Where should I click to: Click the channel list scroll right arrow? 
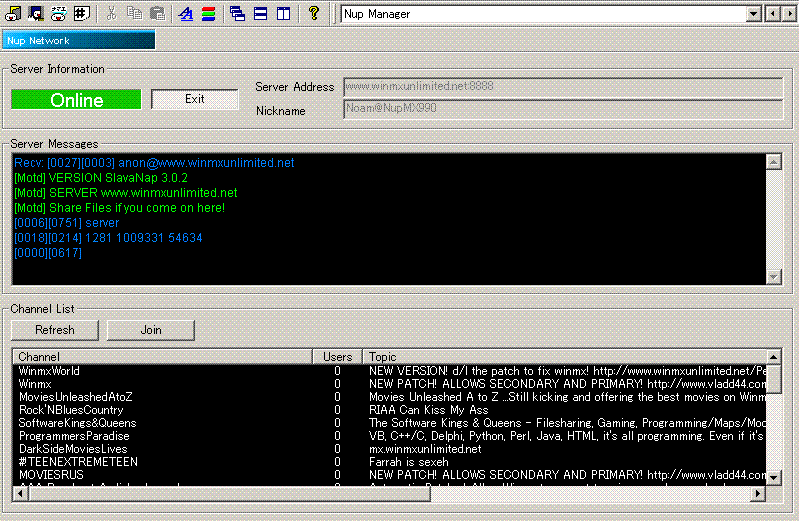758,493
